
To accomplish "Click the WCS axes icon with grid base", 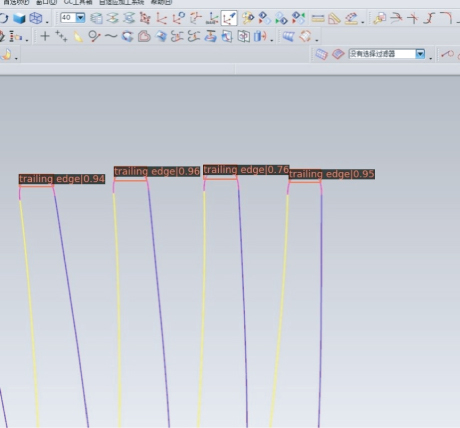I will [212, 18].
